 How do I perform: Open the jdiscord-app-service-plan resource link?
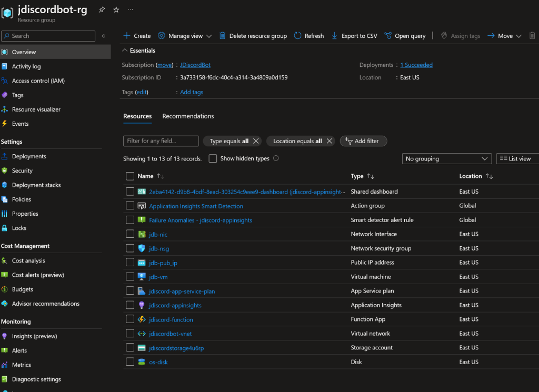click(x=182, y=292)
